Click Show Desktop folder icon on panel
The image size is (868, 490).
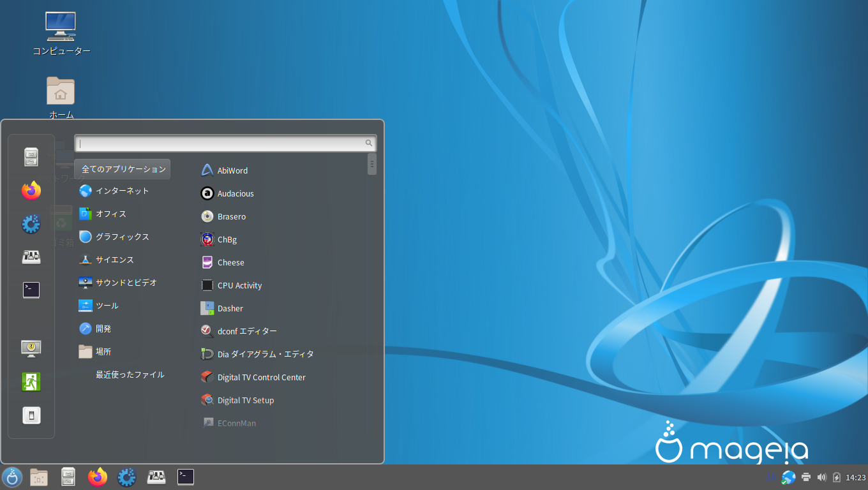pyautogui.click(x=39, y=477)
